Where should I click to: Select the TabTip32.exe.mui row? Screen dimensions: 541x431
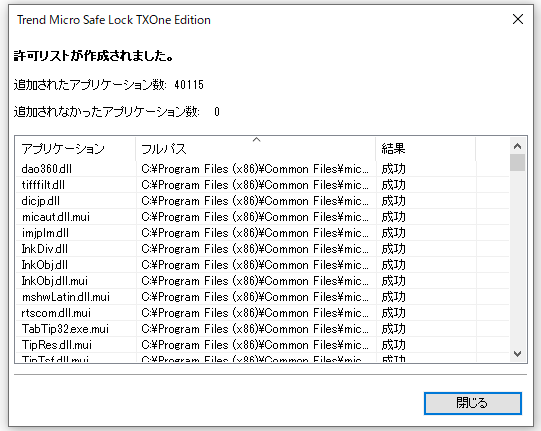pos(262,329)
